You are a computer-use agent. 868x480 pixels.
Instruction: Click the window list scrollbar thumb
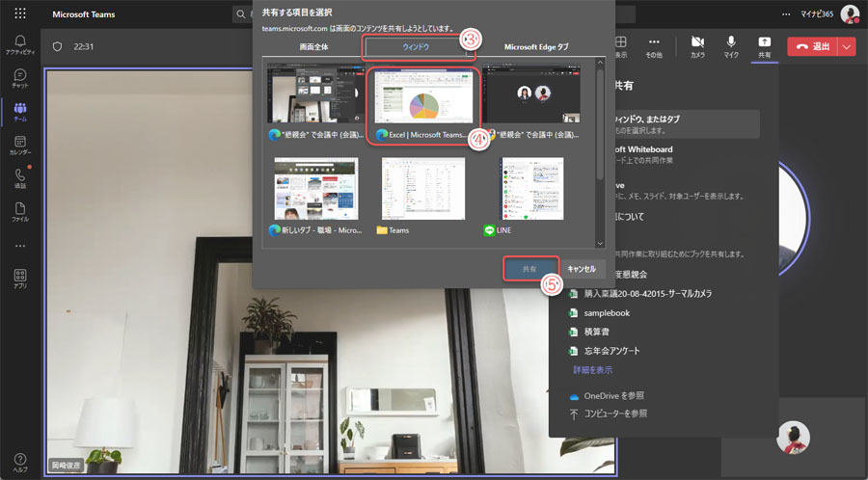[600, 123]
